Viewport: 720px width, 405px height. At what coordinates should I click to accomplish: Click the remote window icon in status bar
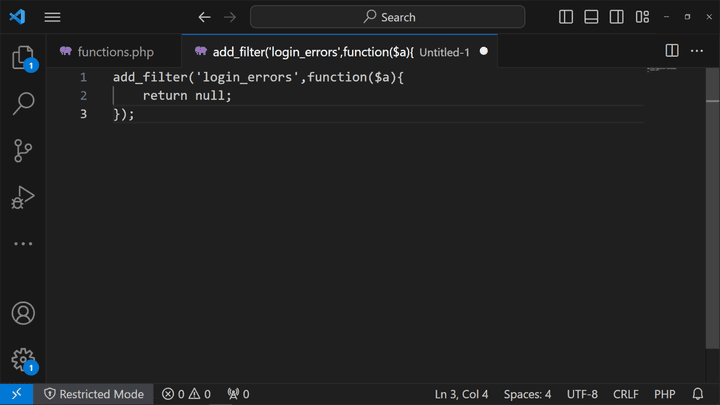click(x=17, y=394)
